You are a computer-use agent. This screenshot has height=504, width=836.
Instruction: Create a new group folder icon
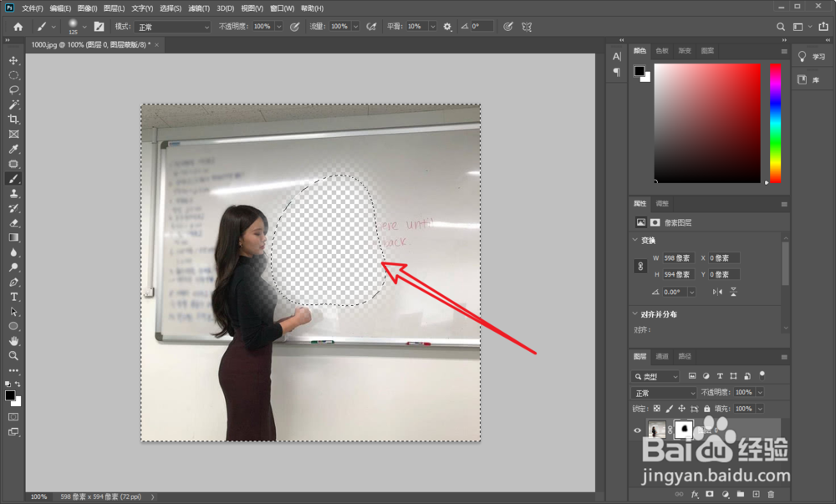741,495
